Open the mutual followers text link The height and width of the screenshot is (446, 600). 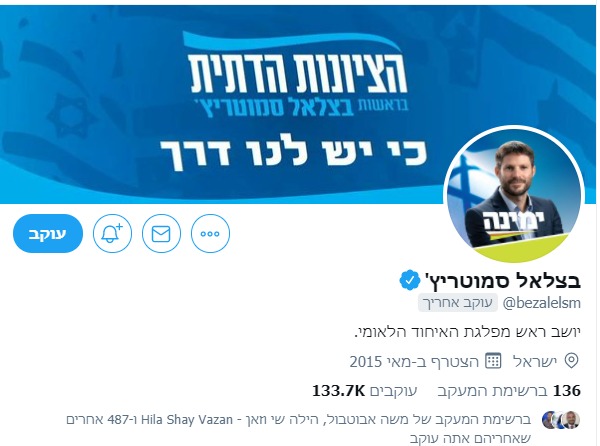pos(299,429)
